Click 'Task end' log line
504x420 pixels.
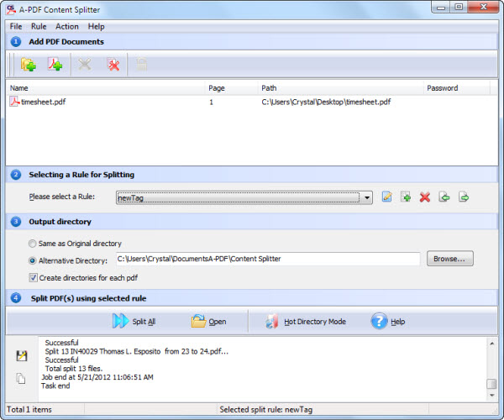click(x=55, y=386)
